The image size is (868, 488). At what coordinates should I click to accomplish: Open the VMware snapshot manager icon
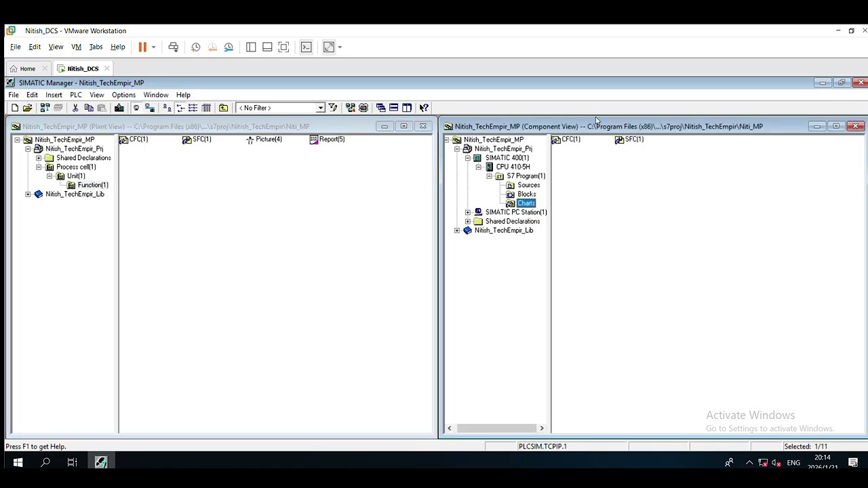click(229, 47)
